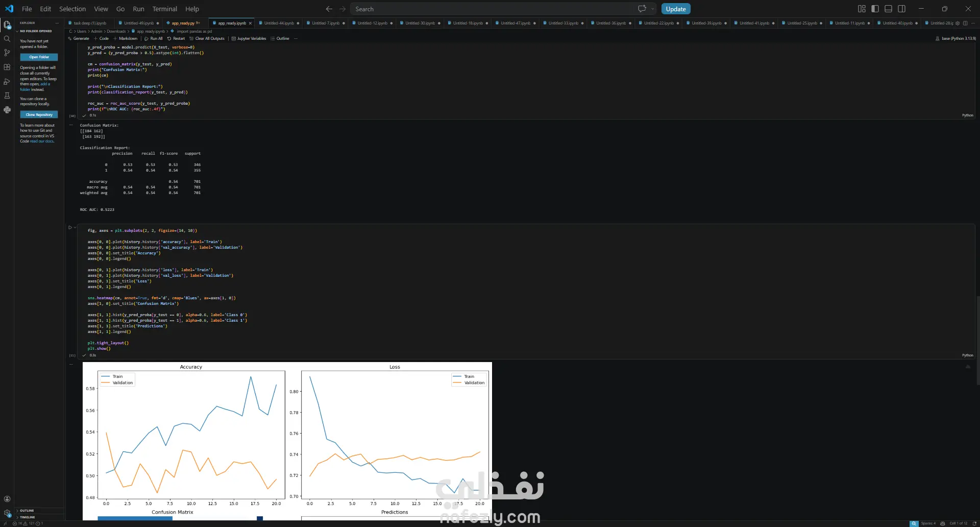Open the View menu

tap(101, 9)
